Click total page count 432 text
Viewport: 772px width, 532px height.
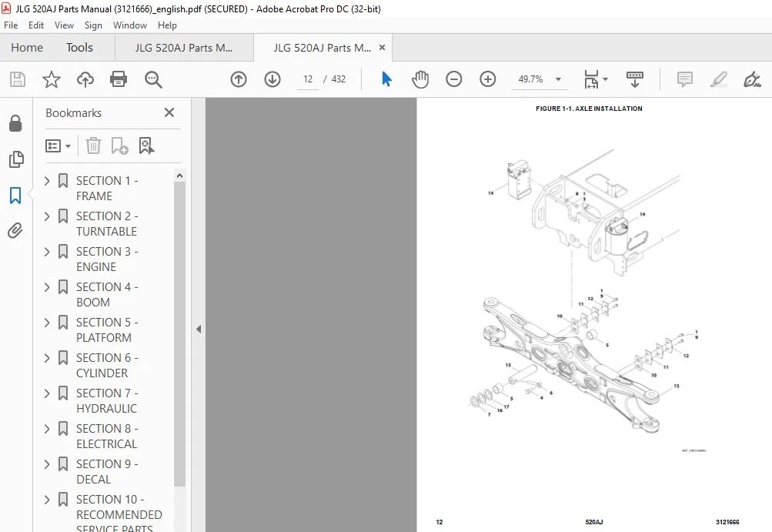click(x=339, y=79)
